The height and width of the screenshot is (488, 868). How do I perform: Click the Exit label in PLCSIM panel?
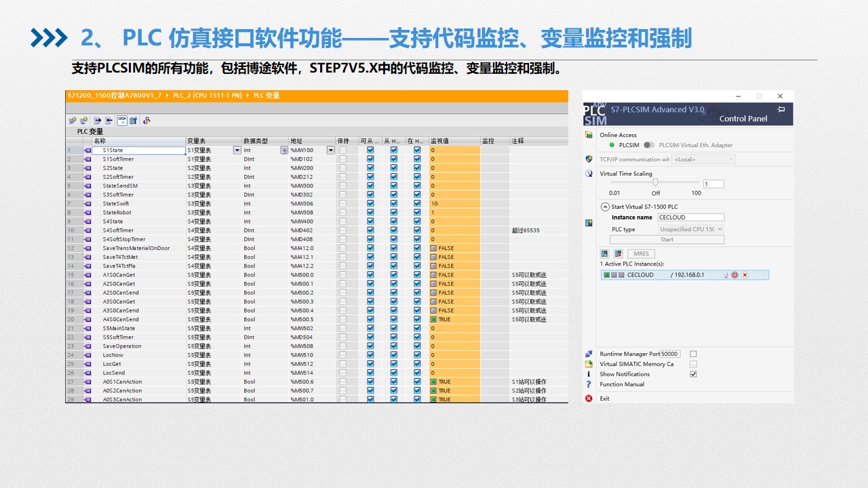[x=604, y=399]
